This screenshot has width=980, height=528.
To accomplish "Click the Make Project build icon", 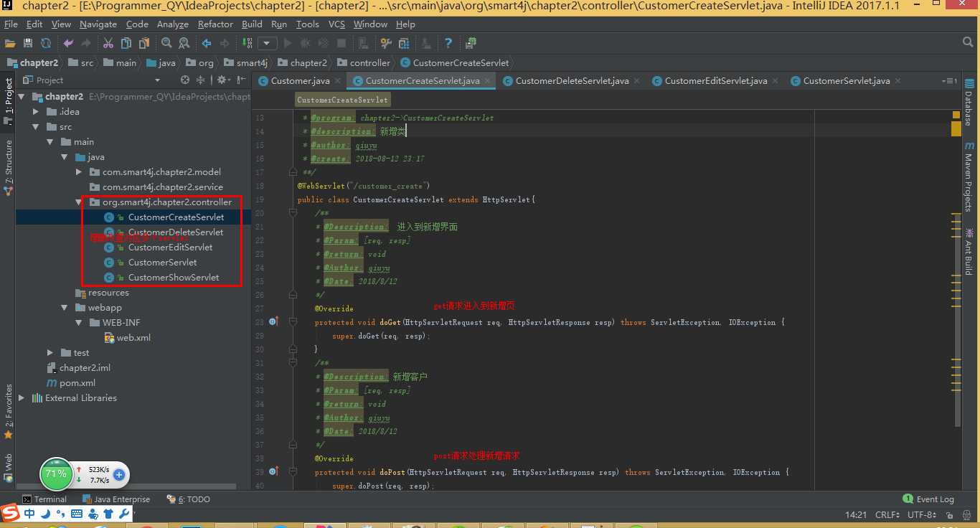I will (x=248, y=43).
